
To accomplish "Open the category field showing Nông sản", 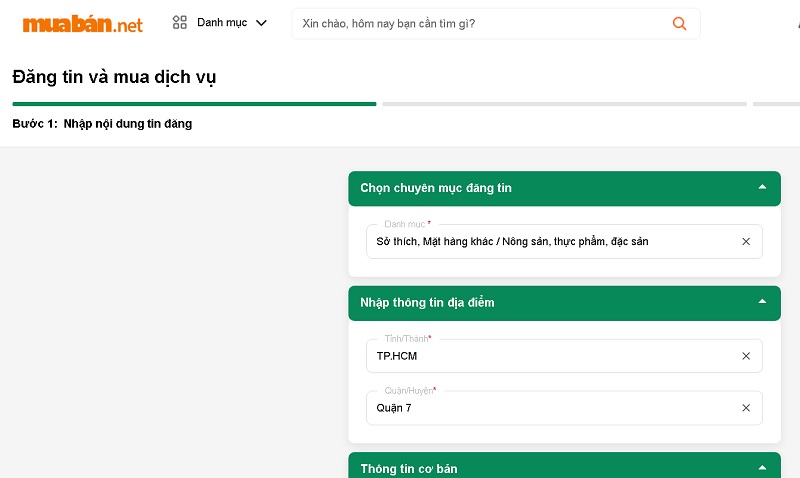I will 550,241.
